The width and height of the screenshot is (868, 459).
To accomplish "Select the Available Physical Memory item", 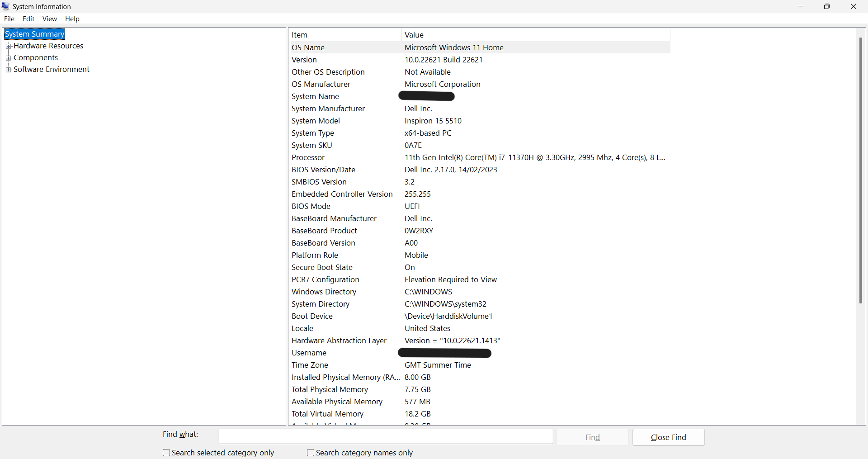I will coord(337,402).
